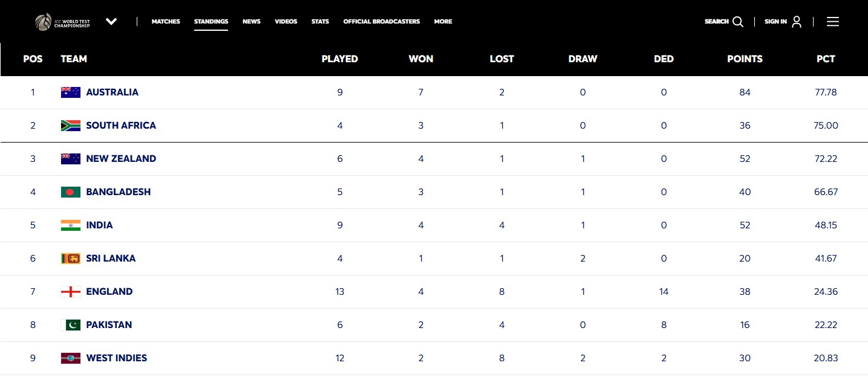Open the Matches menu item
Image resolution: width=868 pixels, height=380 pixels.
coord(166,22)
